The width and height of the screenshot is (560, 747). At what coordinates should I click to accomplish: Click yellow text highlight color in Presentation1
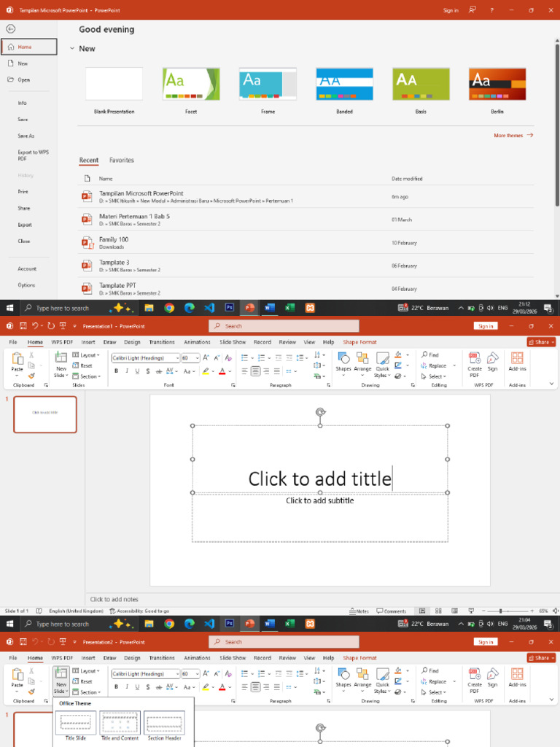pyautogui.click(x=206, y=371)
